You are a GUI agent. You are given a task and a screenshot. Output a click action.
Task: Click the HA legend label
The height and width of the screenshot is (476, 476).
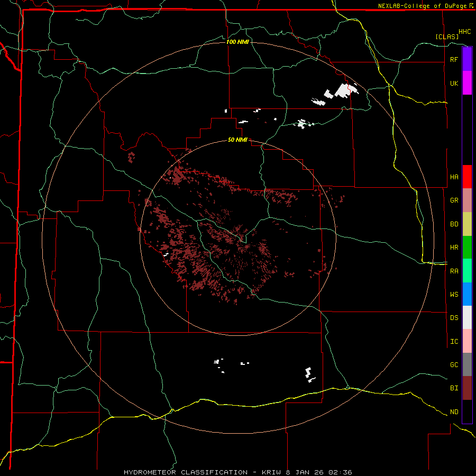454,177
